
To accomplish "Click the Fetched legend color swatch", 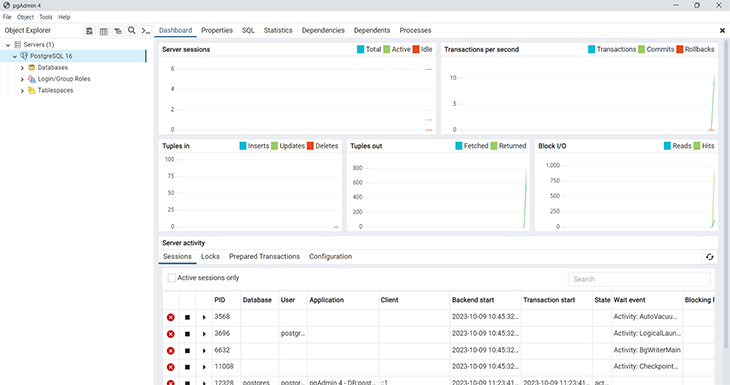I will pyautogui.click(x=459, y=146).
